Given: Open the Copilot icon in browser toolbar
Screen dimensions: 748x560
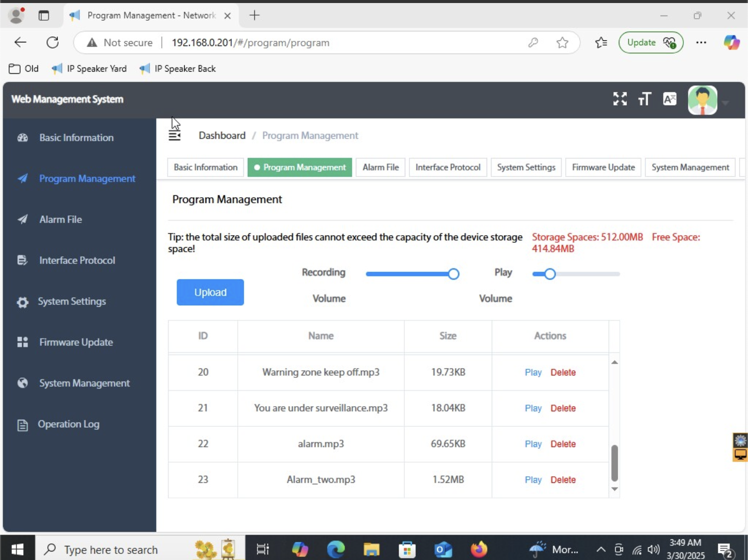Looking at the screenshot, I should [731, 42].
